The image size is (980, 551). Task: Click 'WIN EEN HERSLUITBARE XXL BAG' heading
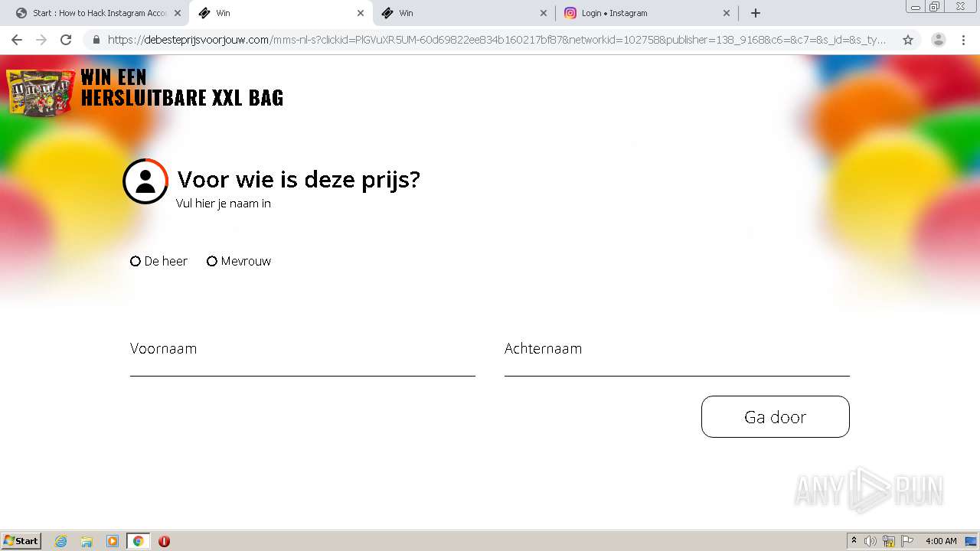182,87
